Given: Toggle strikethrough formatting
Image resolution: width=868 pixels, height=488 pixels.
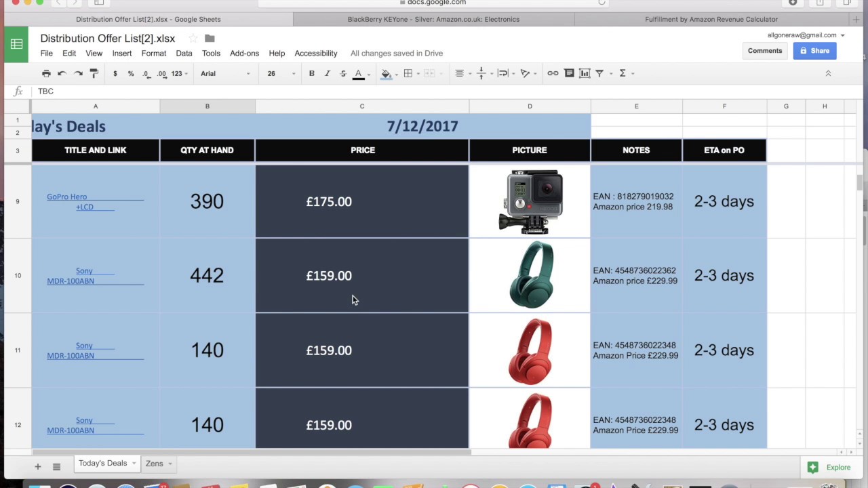Looking at the screenshot, I should point(343,73).
